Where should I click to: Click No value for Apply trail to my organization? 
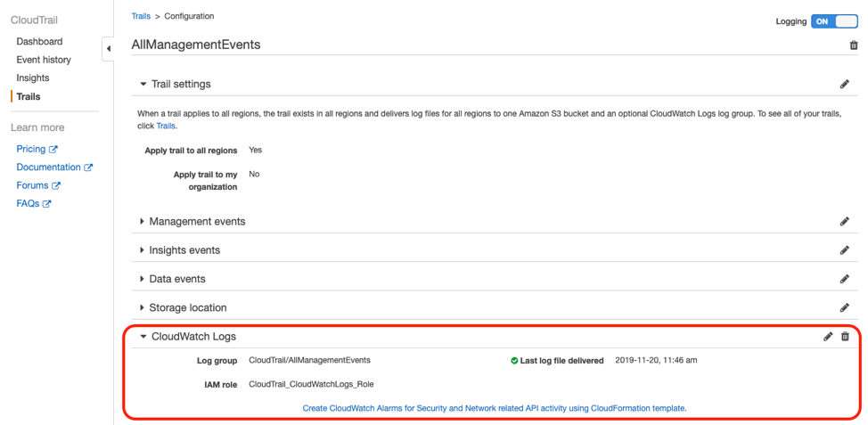click(x=254, y=174)
